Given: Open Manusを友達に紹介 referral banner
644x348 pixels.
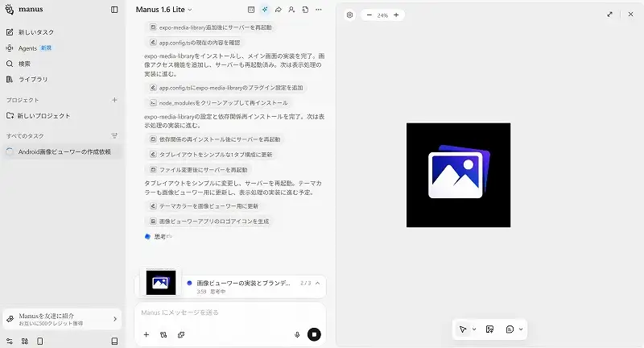Looking at the screenshot, I should [x=62, y=319].
